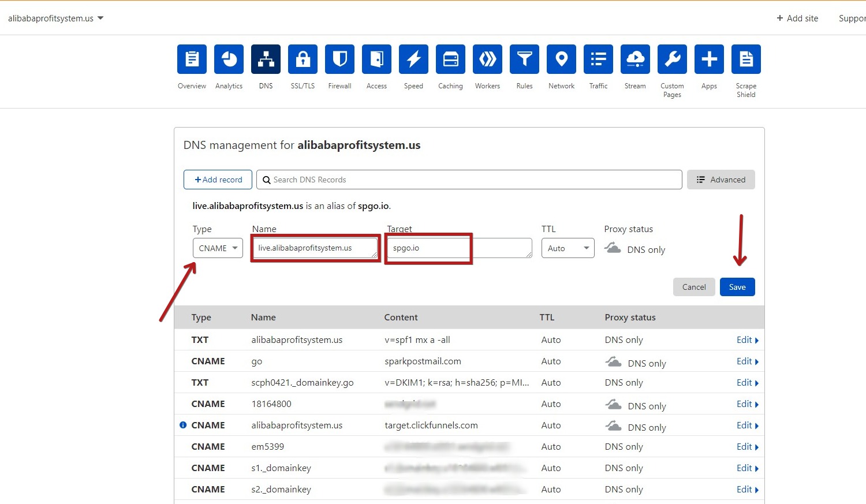This screenshot has height=504, width=866.
Task: Select the scph0421._domainkey.go name cell
Action: click(x=302, y=383)
